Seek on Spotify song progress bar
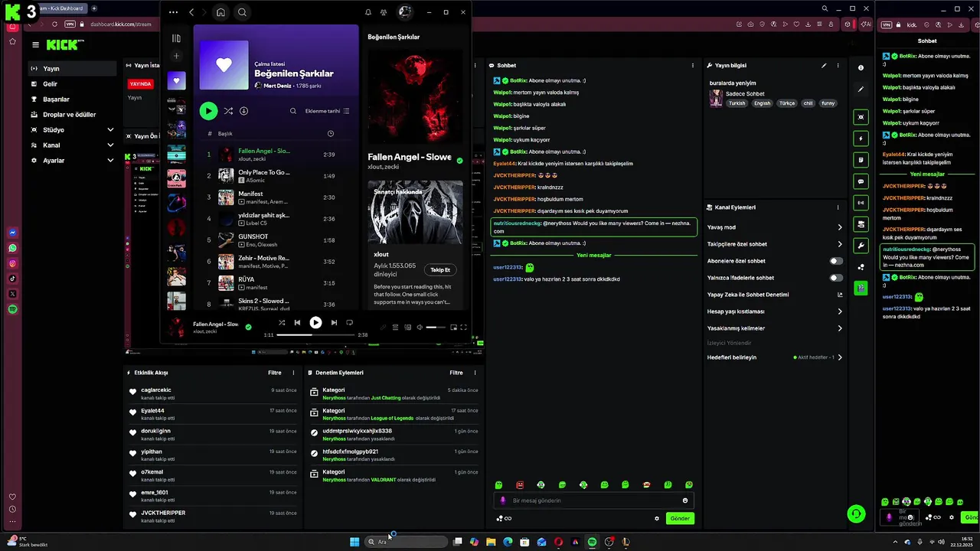 (315, 334)
